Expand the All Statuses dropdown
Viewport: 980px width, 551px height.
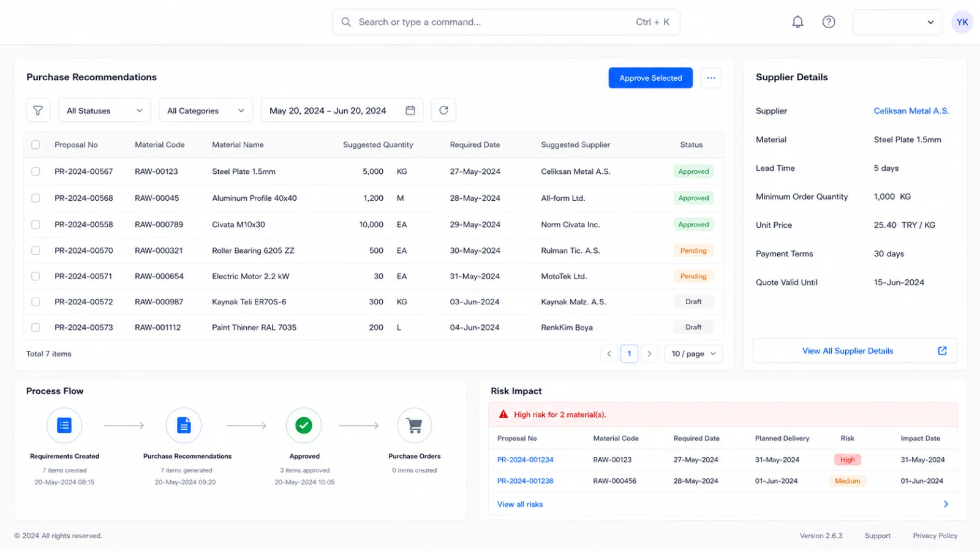[x=105, y=110]
